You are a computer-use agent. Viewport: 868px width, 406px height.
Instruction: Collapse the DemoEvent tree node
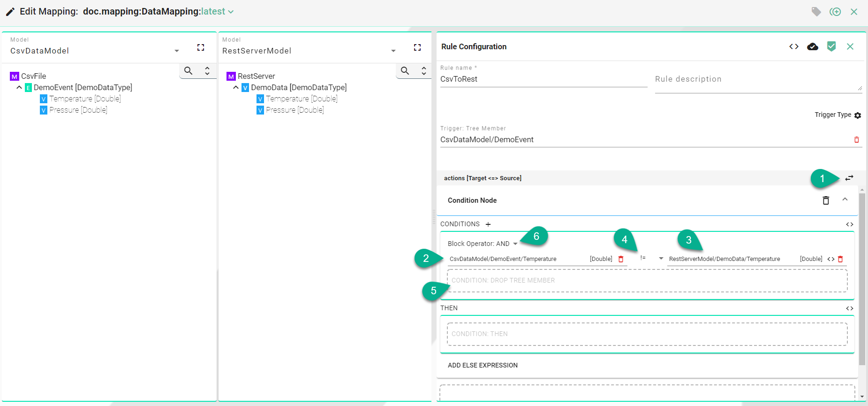tap(19, 88)
